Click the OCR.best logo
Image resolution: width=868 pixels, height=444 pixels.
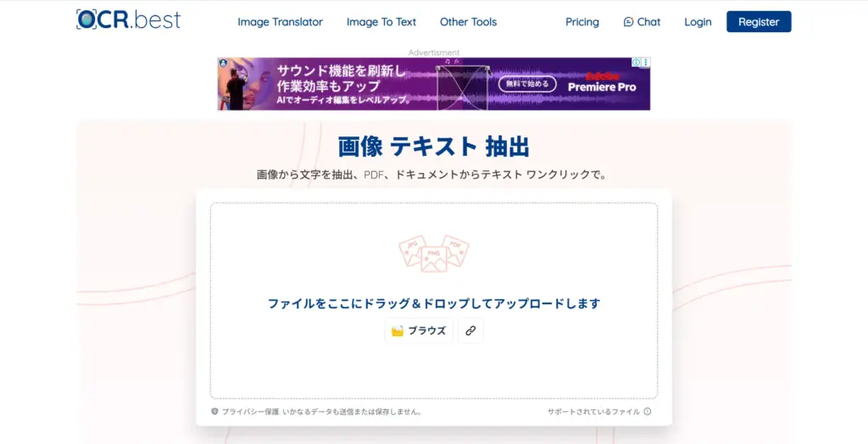point(128,19)
